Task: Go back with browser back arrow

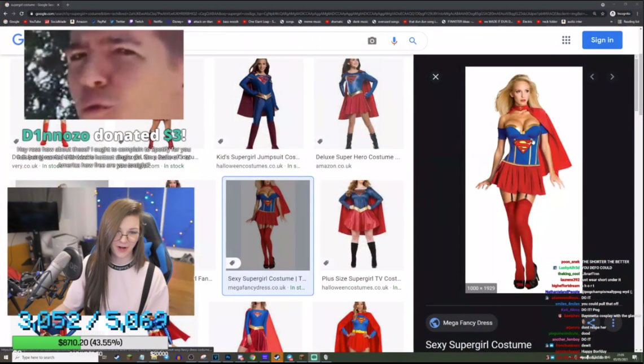Action: [x=5, y=14]
